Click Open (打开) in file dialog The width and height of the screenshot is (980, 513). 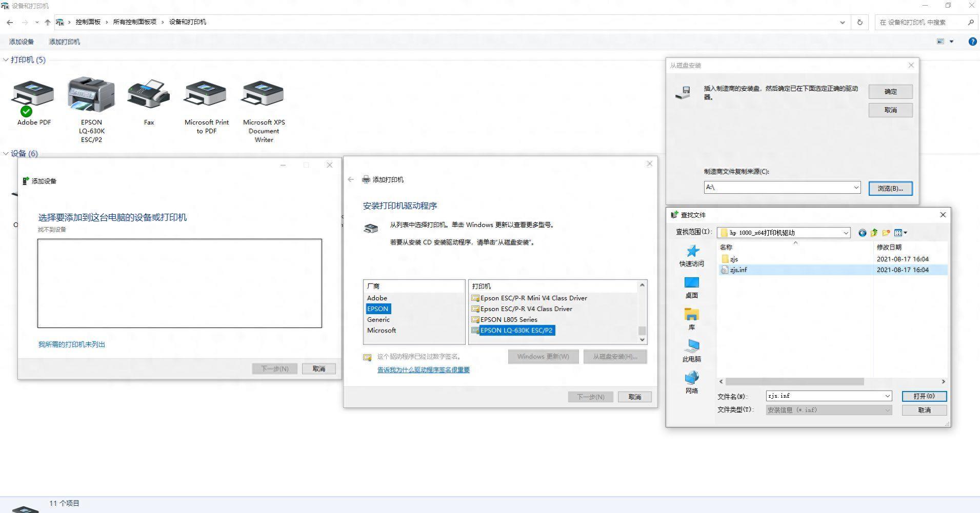[x=924, y=396]
